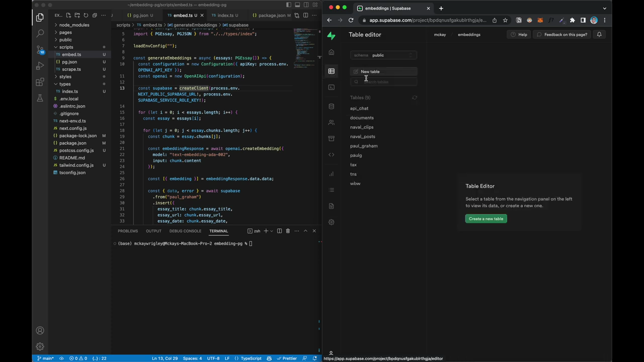Collapse all folders in Explorer
644x362 pixels.
click(95, 16)
